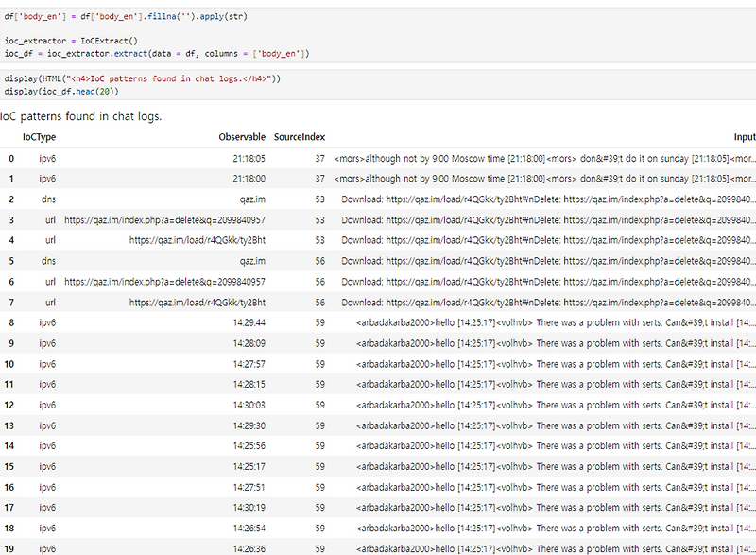Click the ipv6 type cell in row 11

tap(47, 384)
